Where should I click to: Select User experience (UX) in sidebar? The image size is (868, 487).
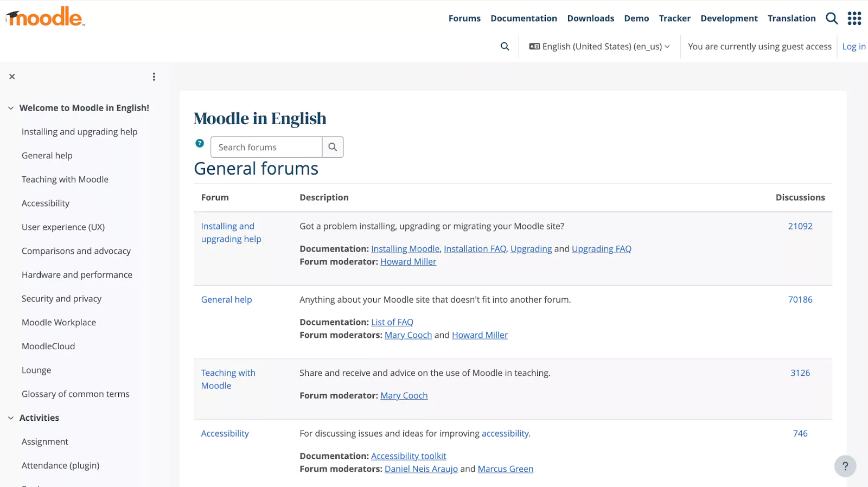63,227
